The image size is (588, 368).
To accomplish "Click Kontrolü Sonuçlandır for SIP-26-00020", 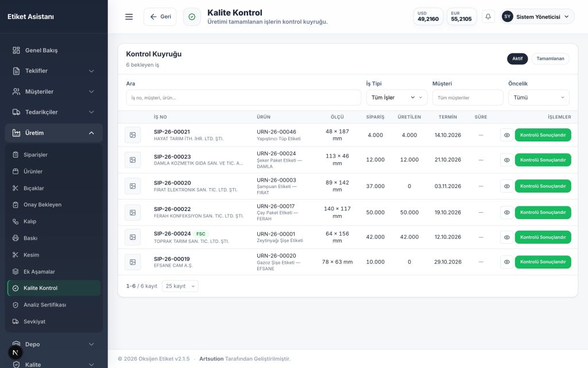I will tap(543, 186).
